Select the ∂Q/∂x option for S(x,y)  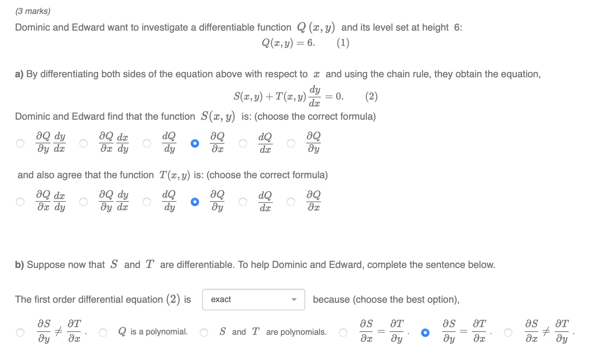pos(195,143)
